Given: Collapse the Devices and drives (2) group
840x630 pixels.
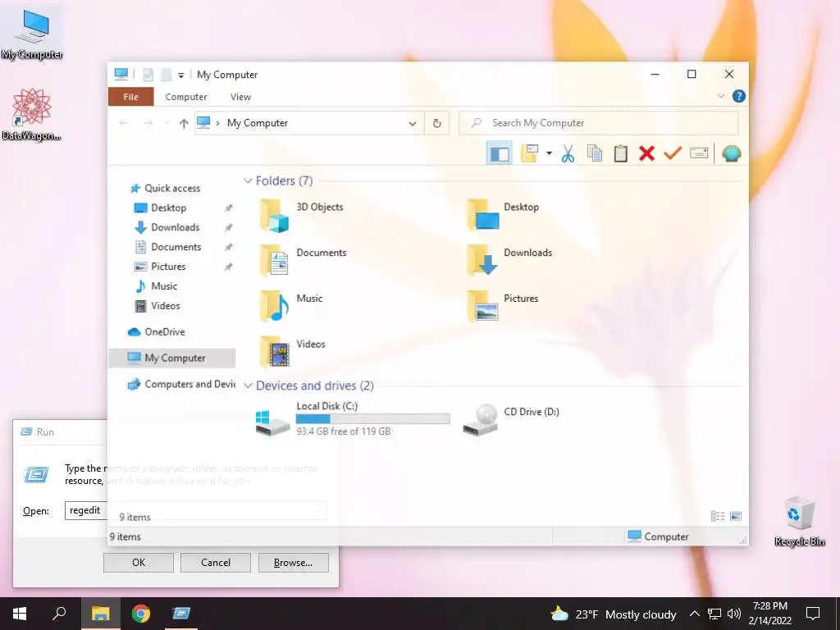Looking at the screenshot, I should pos(248,386).
